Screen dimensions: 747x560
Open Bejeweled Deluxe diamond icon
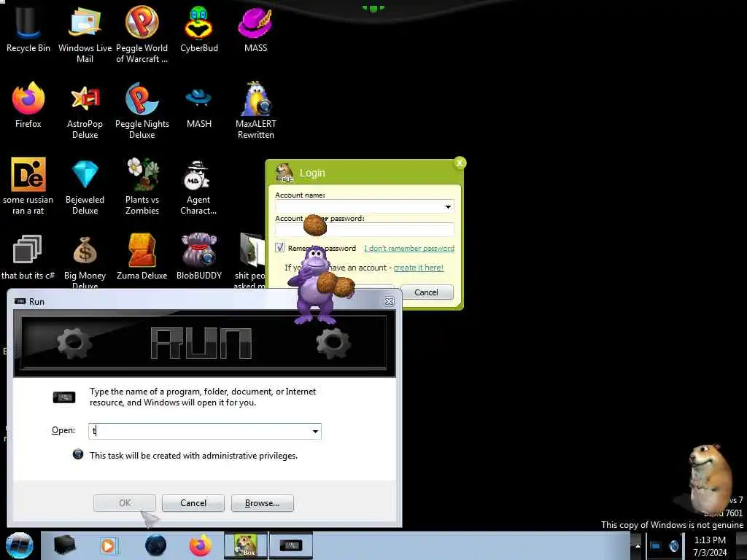(85, 186)
